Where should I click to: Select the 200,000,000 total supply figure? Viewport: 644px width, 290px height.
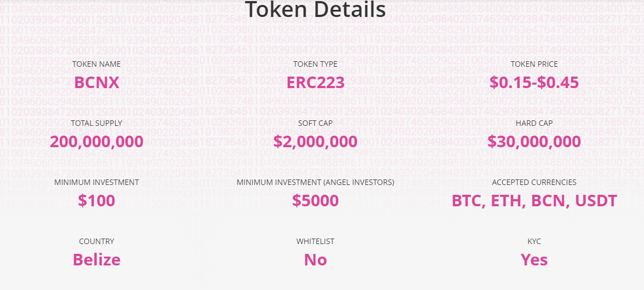coord(96,142)
